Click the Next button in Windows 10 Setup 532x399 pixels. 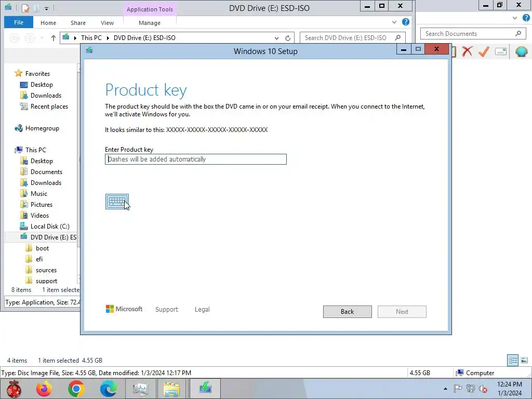[402, 312]
